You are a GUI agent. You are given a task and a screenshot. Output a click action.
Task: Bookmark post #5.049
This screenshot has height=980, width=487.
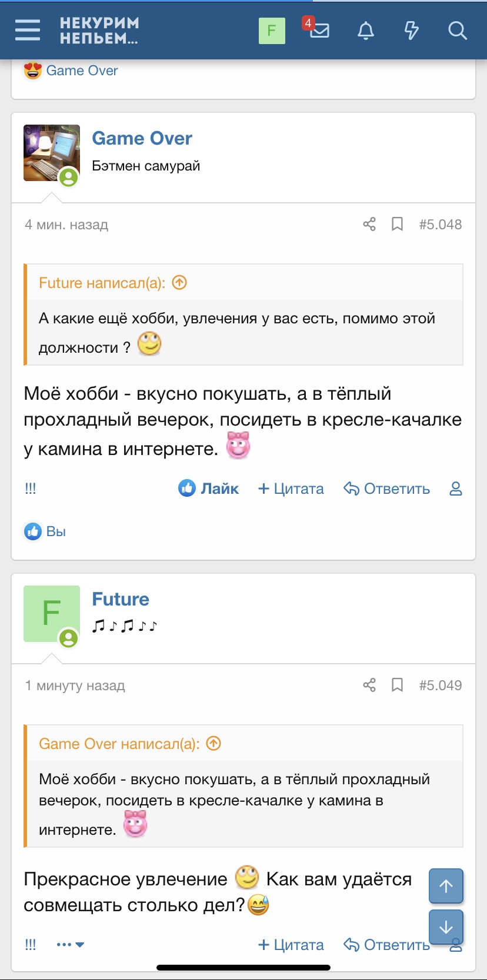pos(398,685)
